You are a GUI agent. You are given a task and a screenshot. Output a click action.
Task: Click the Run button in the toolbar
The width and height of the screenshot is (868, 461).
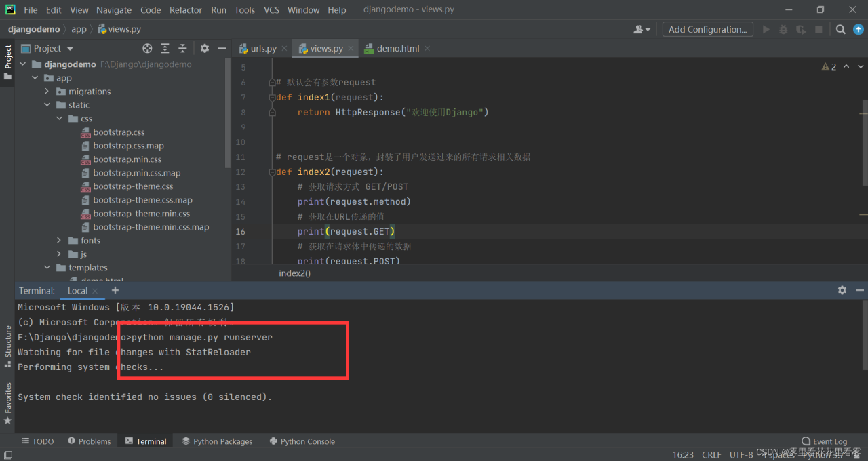(766, 29)
